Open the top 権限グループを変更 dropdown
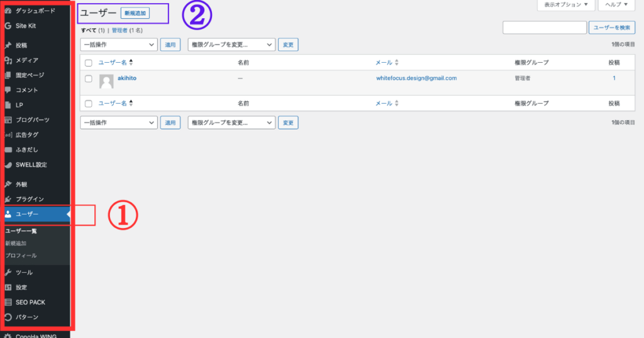The width and height of the screenshot is (644, 338). (231, 45)
